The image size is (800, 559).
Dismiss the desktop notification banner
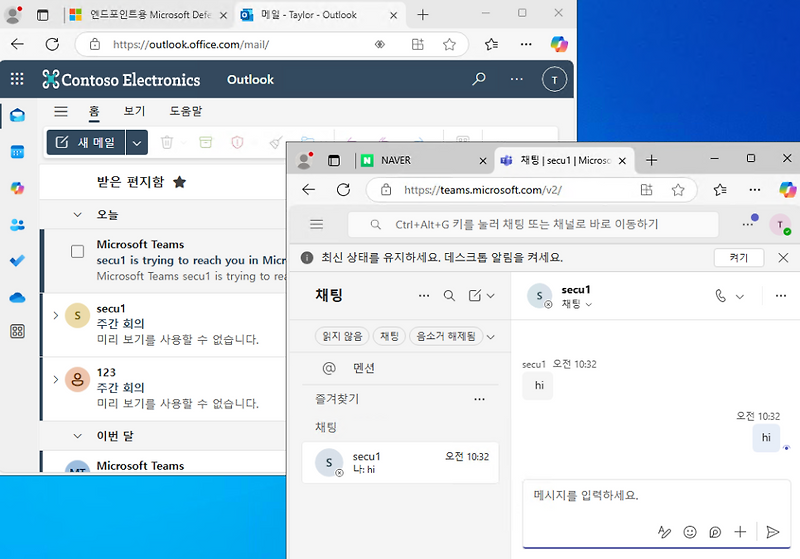[x=783, y=258]
